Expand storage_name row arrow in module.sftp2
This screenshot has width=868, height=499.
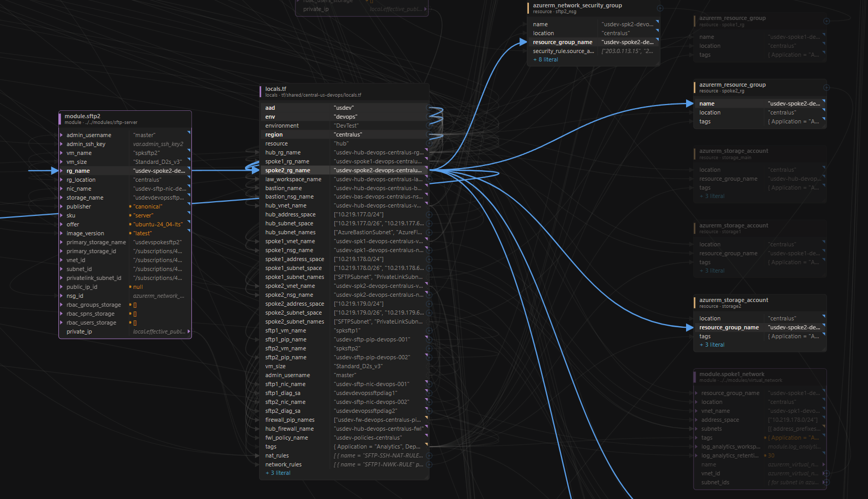pyautogui.click(x=62, y=197)
